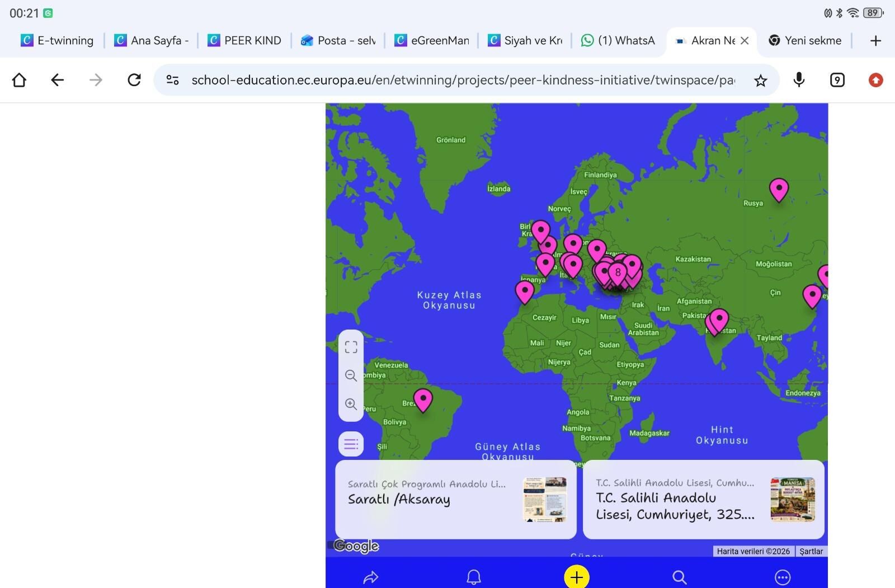Click the Grönland map label
Screen dimensions: 895x588
pos(451,140)
